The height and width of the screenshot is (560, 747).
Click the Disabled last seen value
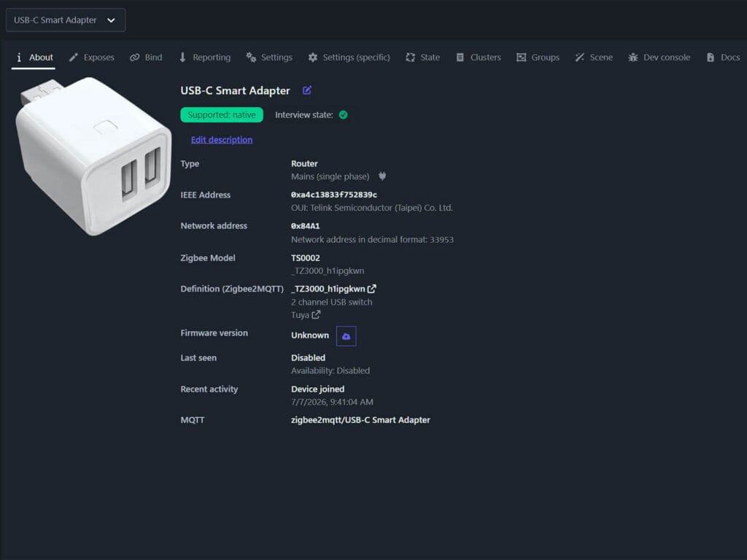pos(309,357)
